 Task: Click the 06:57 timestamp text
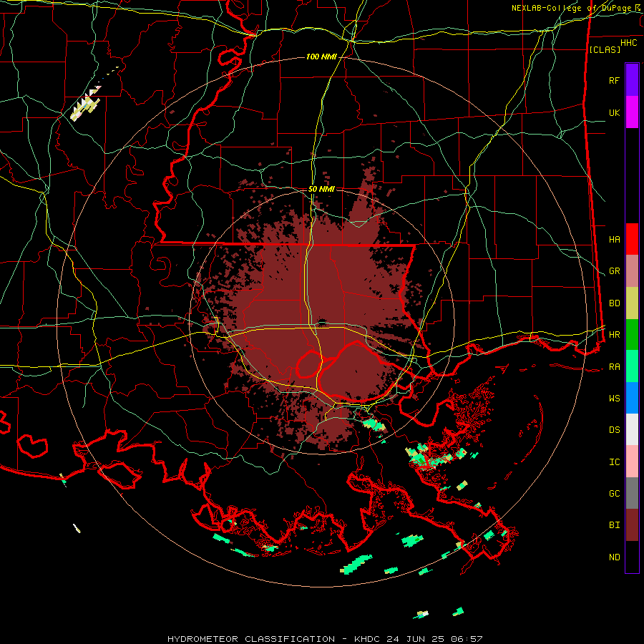[467, 639]
